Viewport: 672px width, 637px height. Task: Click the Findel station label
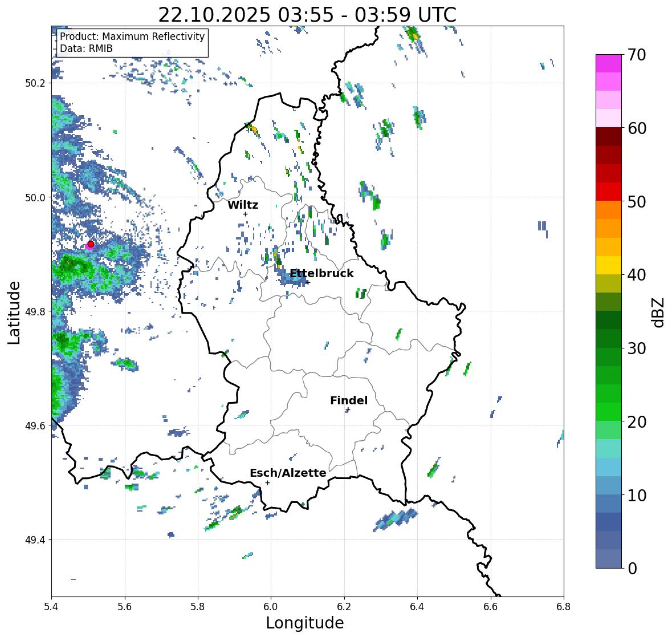(349, 400)
